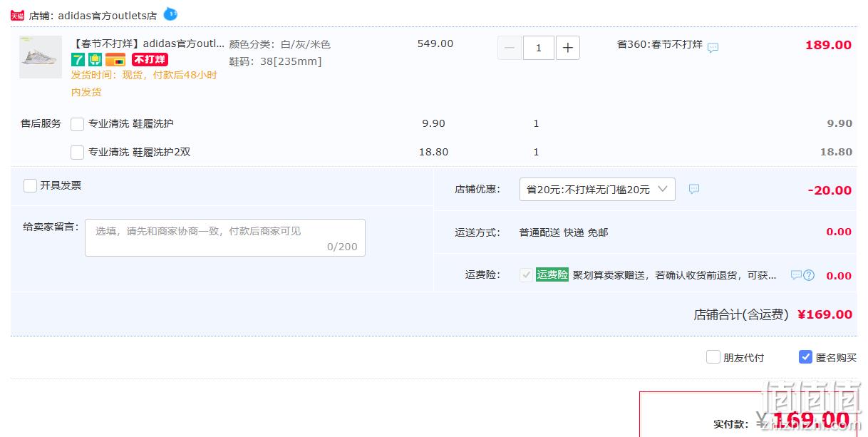Image resolution: width=868 pixels, height=437 pixels.
Task: Click the item subtotal 189.00
Action: point(828,45)
